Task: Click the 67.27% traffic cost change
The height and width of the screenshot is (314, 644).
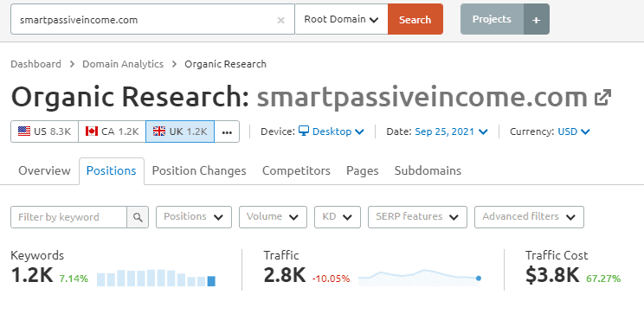Action: 603,279
